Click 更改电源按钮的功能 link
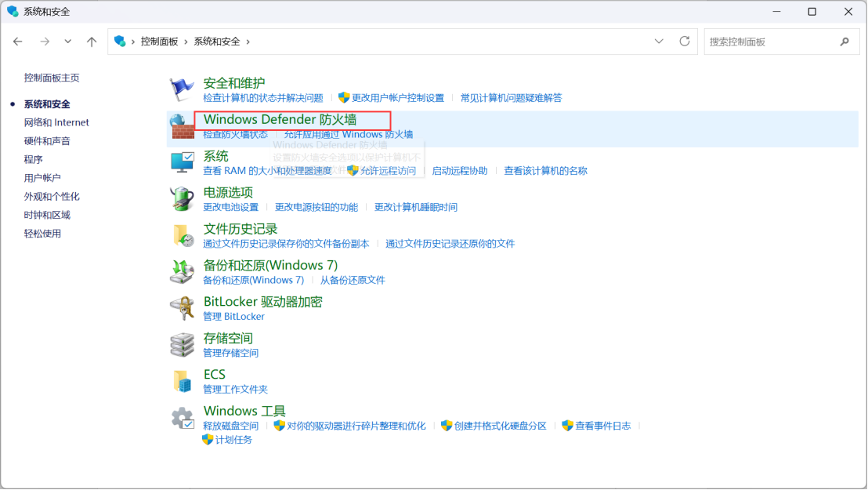This screenshot has width=868, height=490. click(316, 207)
